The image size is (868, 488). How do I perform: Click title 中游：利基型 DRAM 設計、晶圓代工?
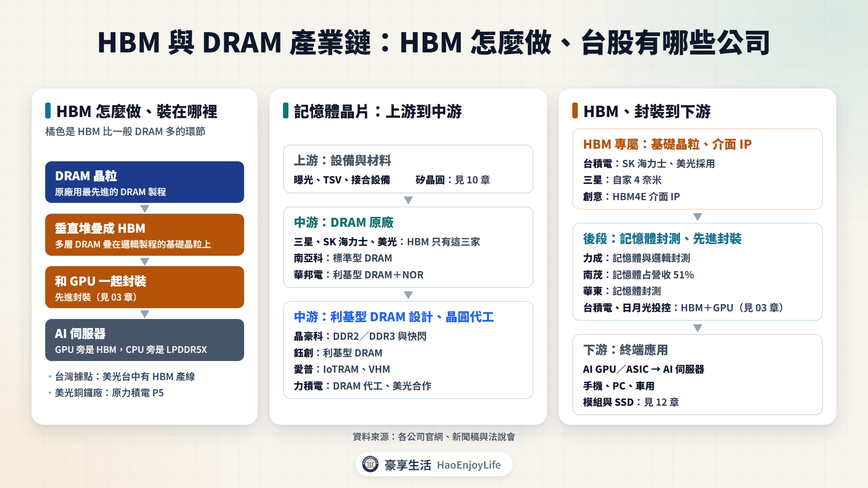(x=394, y=317)
